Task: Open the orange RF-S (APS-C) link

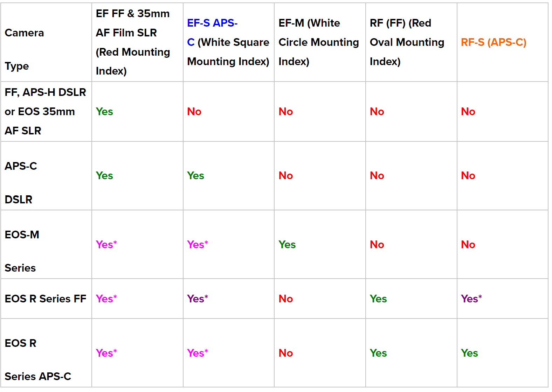Action: click(x=493, y=42)
